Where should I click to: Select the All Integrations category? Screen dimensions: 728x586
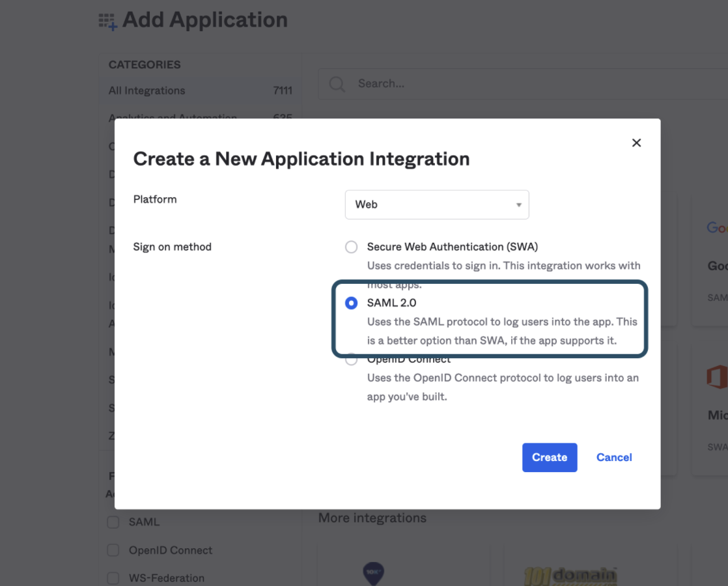coord(147,91)
